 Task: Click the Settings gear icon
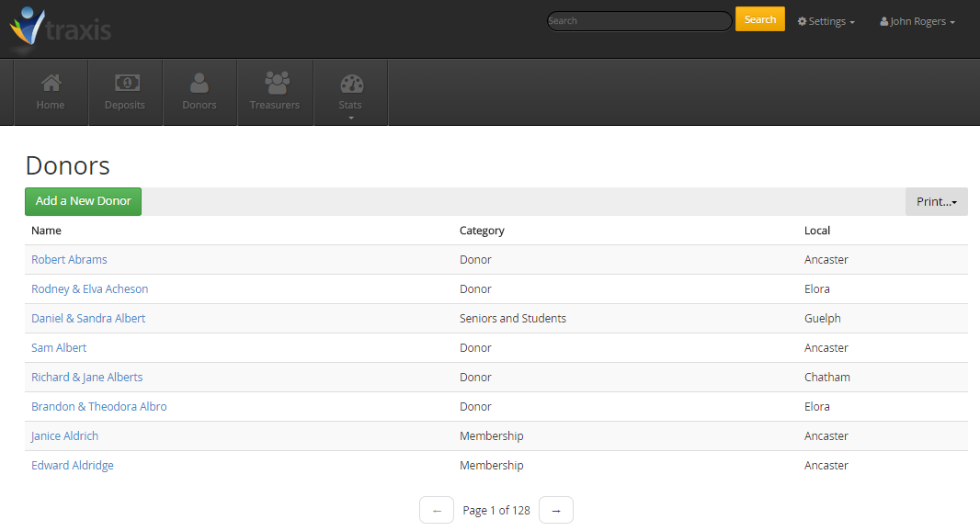[802, 21]
